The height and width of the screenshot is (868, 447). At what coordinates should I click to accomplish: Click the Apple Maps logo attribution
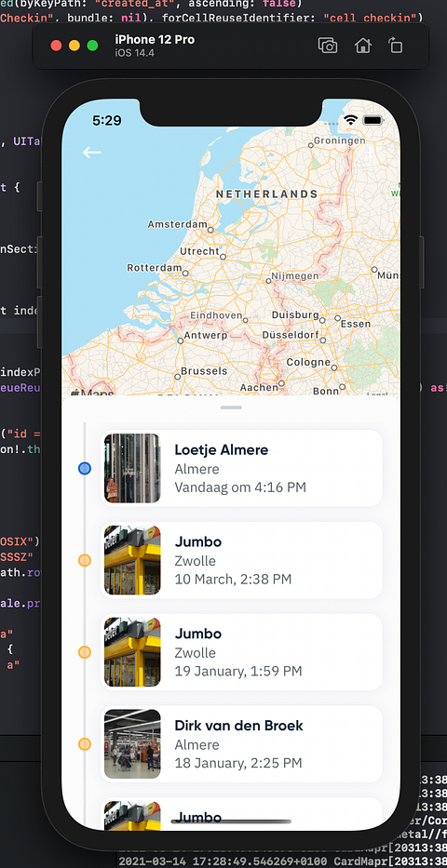(92, 393)
